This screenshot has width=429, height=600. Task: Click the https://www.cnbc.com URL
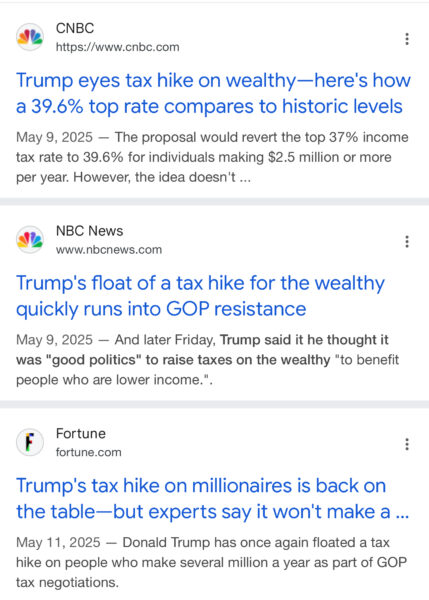pos(117,47)
